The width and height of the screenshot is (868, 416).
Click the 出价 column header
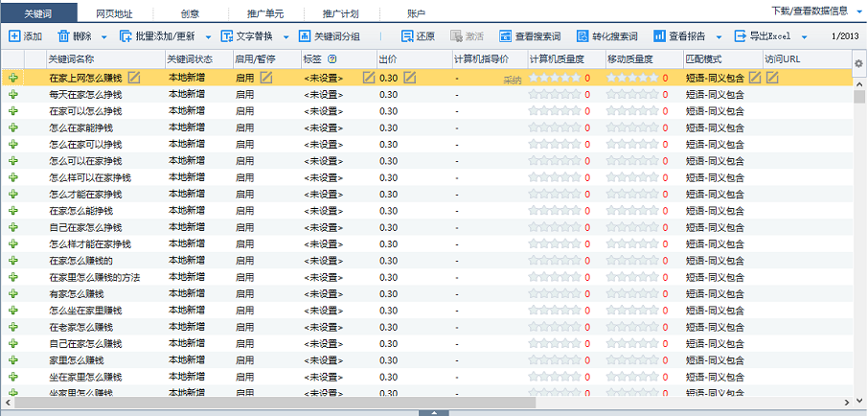[388, 59]
